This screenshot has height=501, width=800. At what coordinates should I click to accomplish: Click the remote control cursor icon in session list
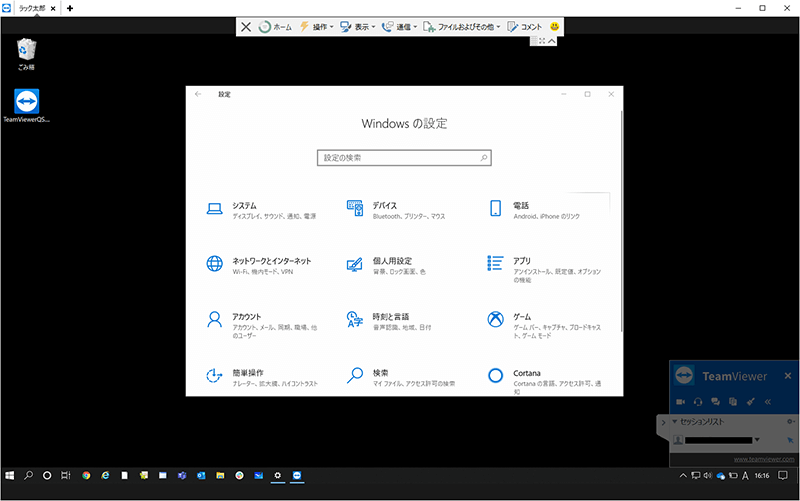pyautogui.click(x=790, y=440)
